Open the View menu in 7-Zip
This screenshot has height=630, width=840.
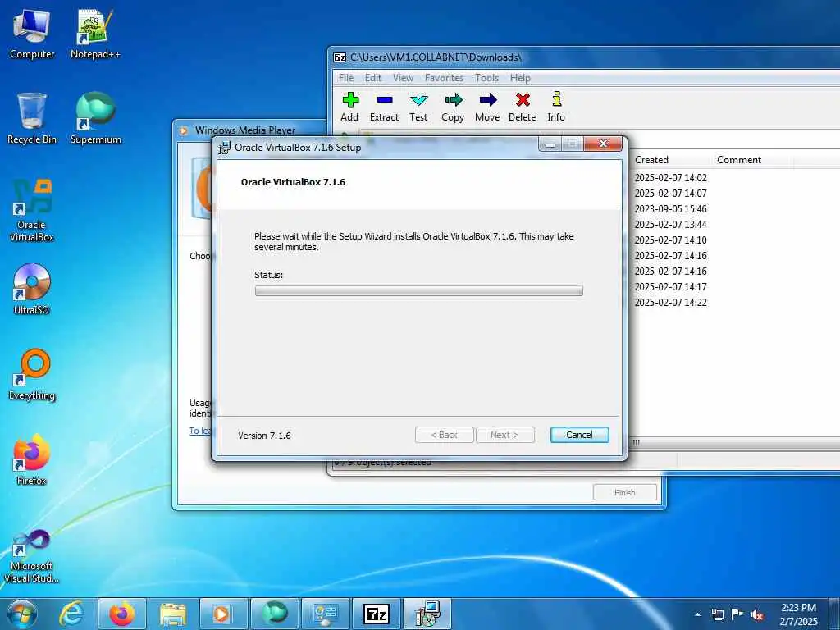[403, 78]
